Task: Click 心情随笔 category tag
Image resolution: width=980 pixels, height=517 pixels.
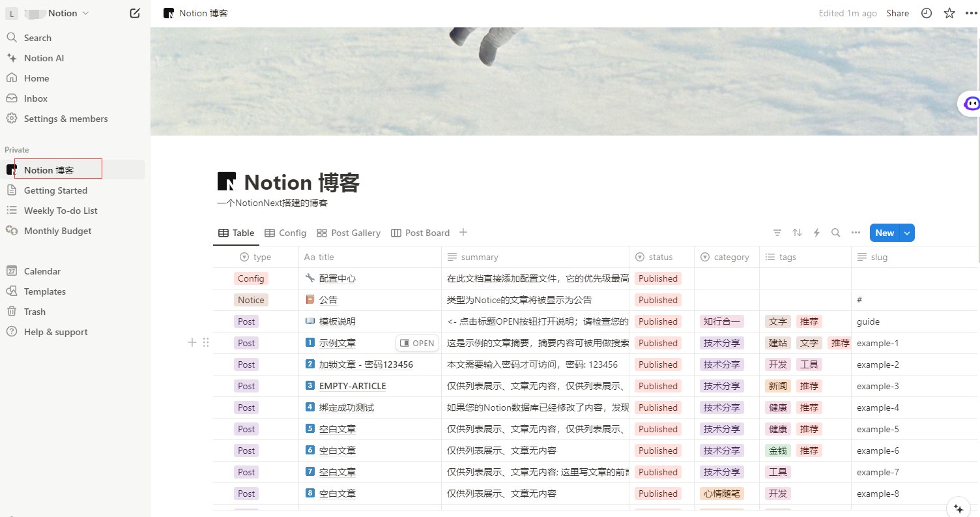Action: point(722,494)
